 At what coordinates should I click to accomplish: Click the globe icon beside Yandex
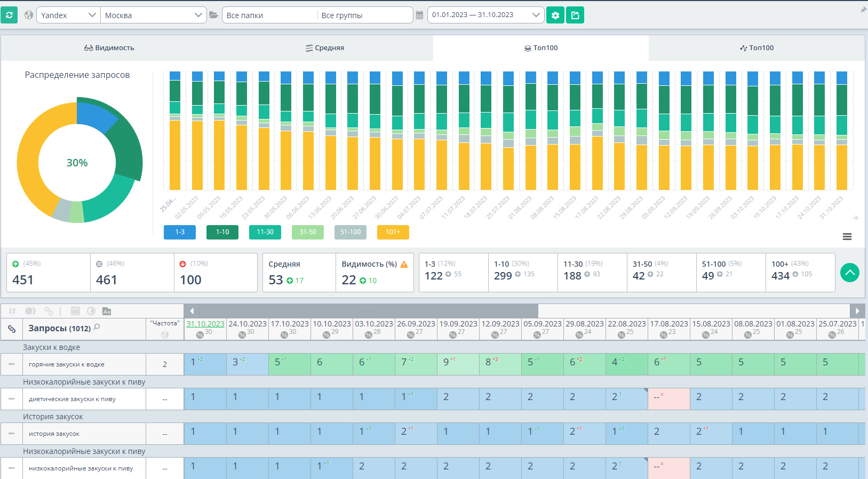pyautogui.click(x=29, y=15)
